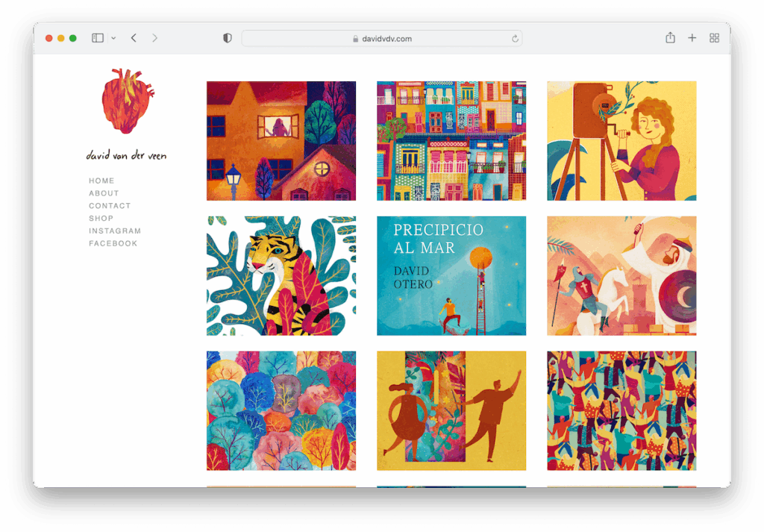Open the Precipicio al Mar cover thumbnail
The width and height of the screenshot is (764, 532).
point(451,276)
